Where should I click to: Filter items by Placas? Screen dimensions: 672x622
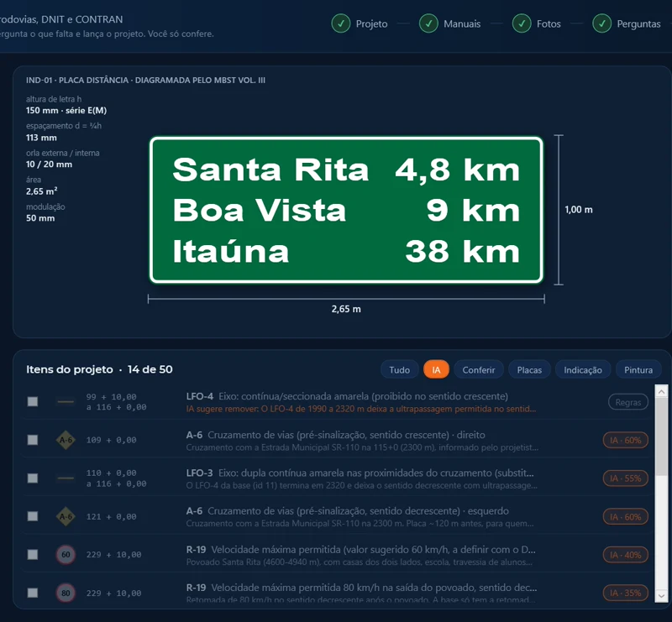coord(529,369)
